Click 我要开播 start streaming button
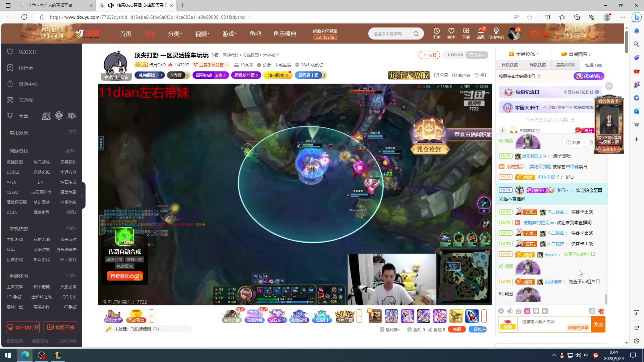The width and height of the screenshot is (644, 362). click(60, 327)
